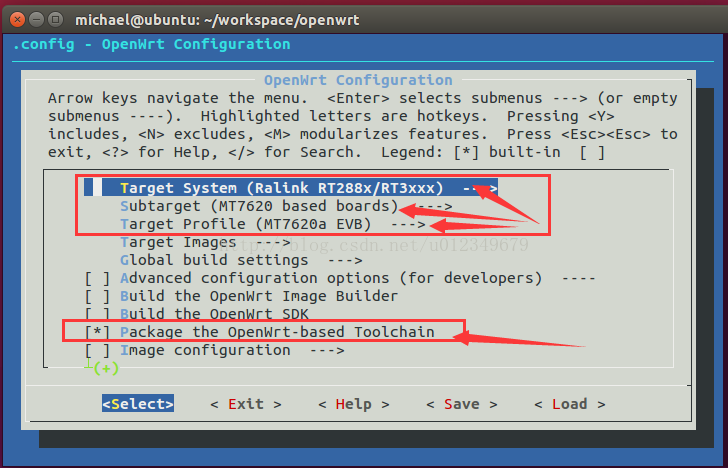The width and height of the screenshot is (728, 468).
Task: Open Global build settings submenu
Action: pyautogui.click(x=241, y=260)
